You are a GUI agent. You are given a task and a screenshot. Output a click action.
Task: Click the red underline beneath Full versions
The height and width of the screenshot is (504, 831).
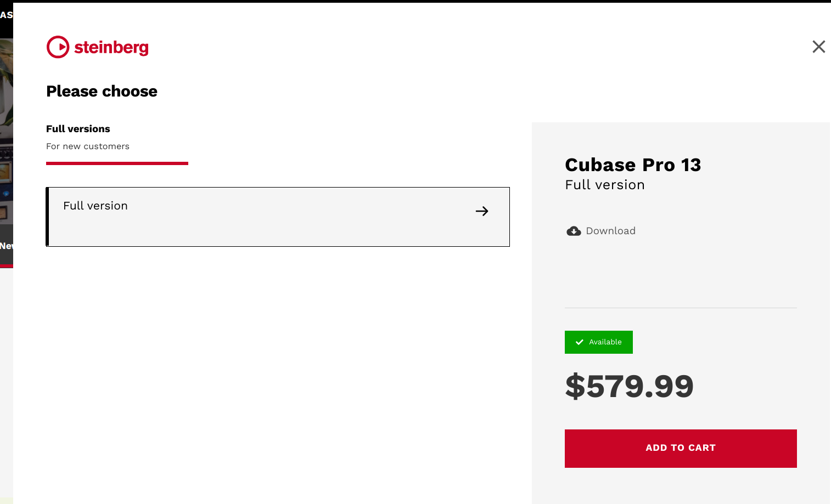coord(117,163)
